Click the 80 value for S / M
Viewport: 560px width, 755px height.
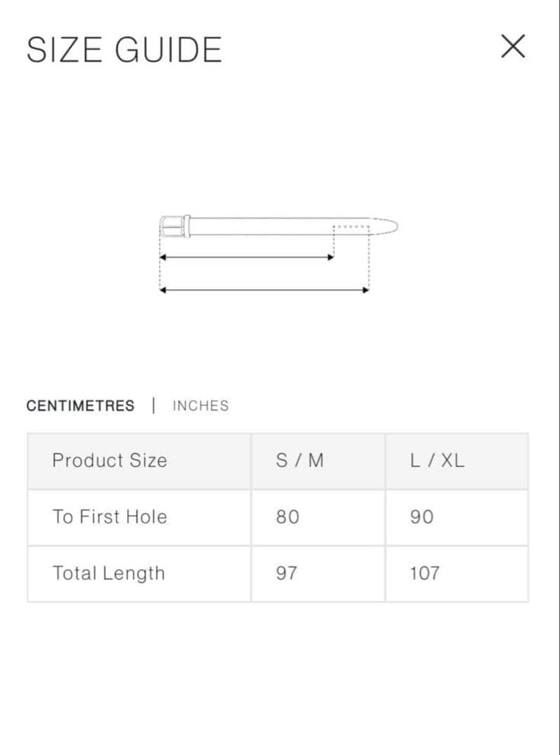(287, 517)
